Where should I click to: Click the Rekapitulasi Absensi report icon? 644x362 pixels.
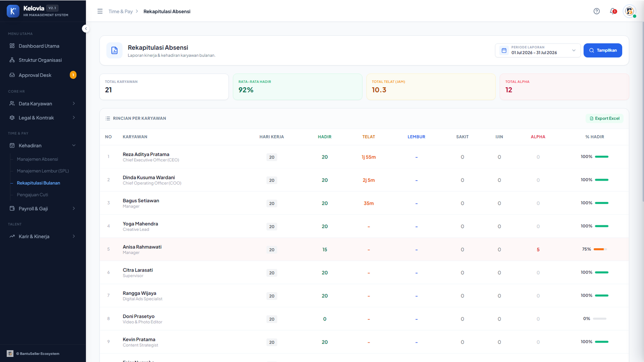(114, 50)
